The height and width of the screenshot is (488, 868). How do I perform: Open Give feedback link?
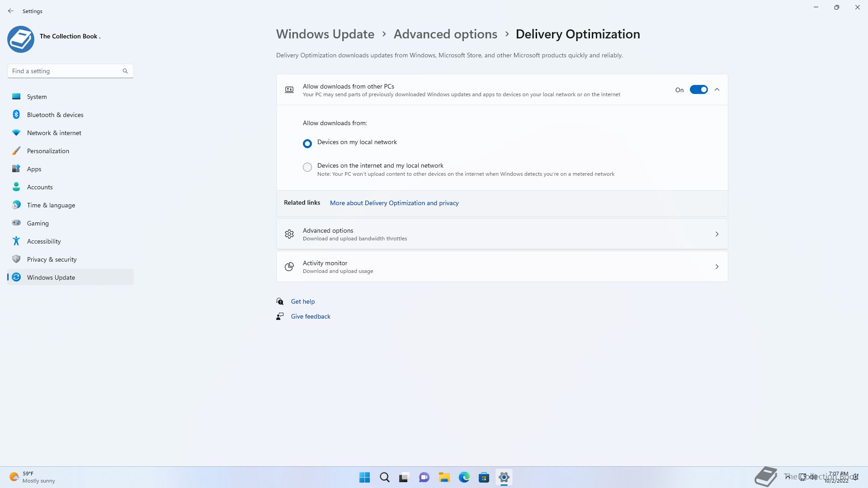(311, 316)
